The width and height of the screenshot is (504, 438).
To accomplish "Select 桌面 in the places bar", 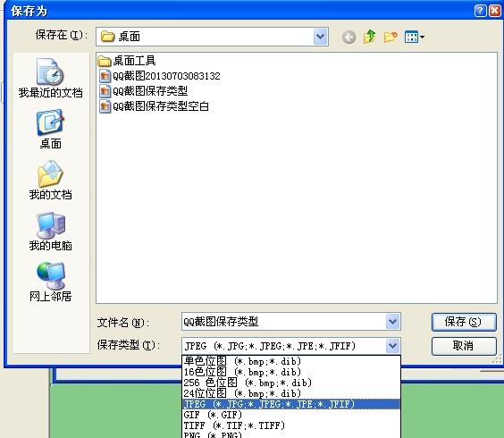I will [x=50, y=130].
